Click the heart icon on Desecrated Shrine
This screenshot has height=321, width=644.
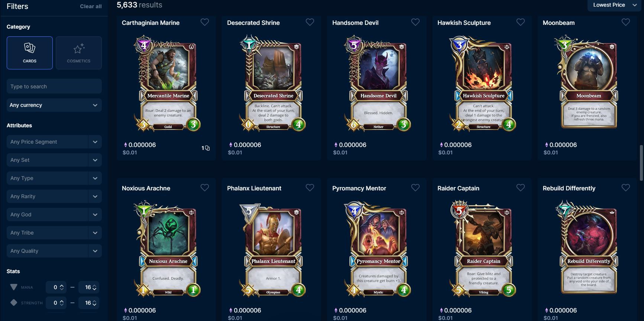point(310,22)
